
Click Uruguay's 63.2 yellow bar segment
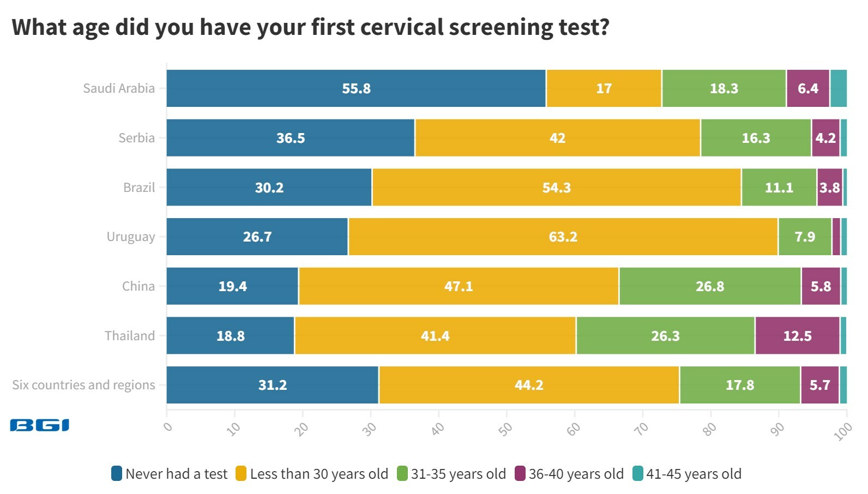563,237
